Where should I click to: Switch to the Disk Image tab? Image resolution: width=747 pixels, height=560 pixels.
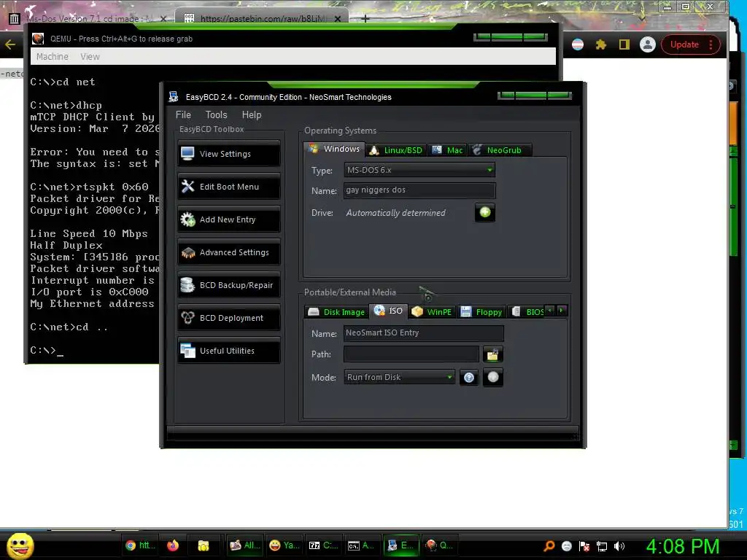(x=336, y=312)
